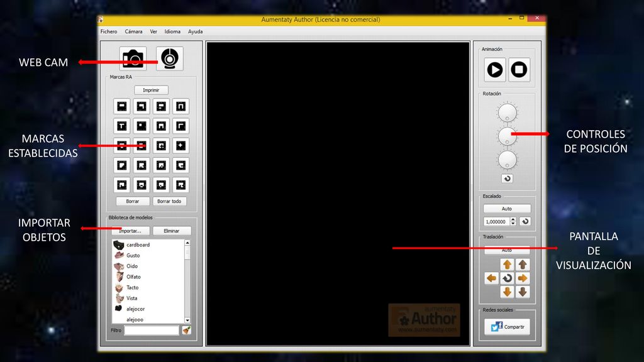Click the Borrar todo button

(x=169, y=202)
